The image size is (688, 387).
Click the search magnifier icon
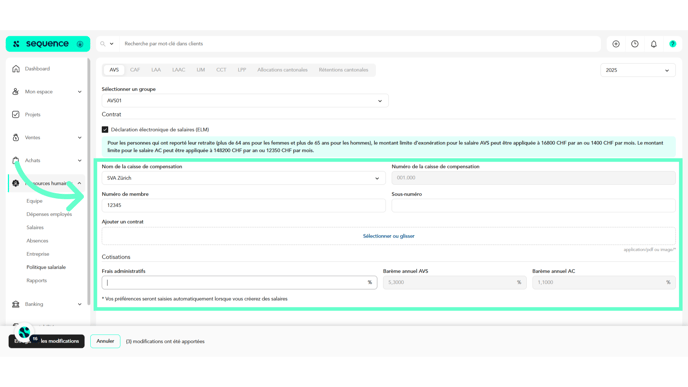coord(103,44)
